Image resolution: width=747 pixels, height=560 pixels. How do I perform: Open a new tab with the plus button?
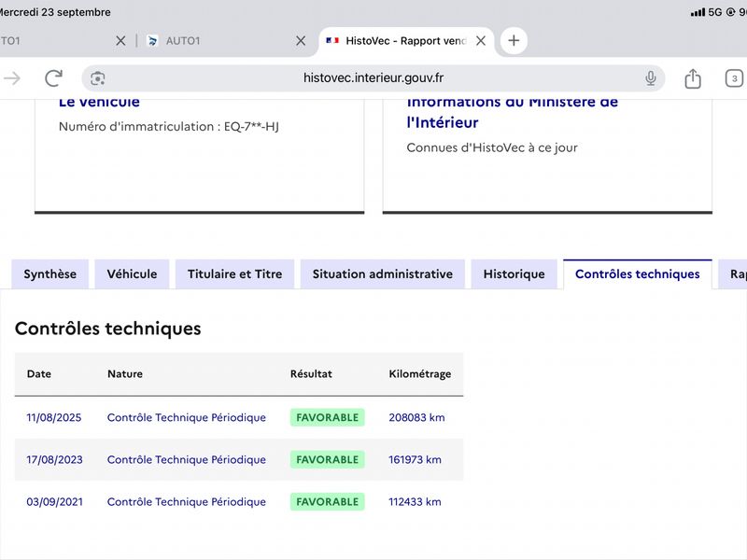[x=514, y=40]
